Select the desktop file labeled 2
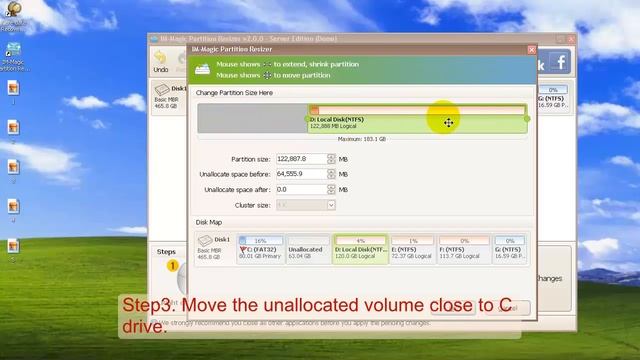This screenshot has height=360, width=640. [13, 128]
